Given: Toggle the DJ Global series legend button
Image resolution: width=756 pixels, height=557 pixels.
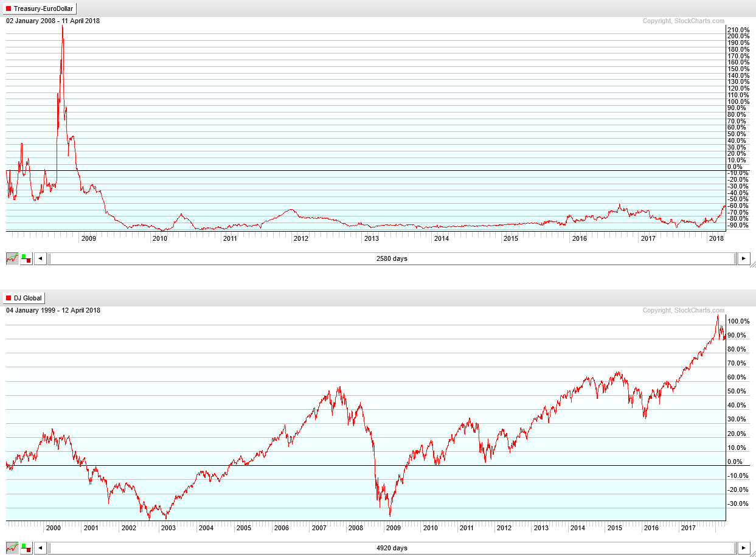Looking at the screenshot, I should pyautogui.click(x=24, y=298).
